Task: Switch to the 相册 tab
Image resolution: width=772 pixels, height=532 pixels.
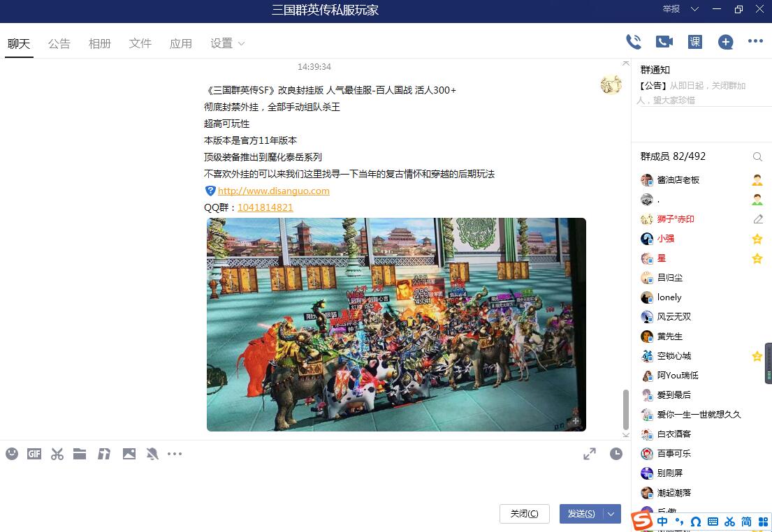Action: tap(100, 43)
